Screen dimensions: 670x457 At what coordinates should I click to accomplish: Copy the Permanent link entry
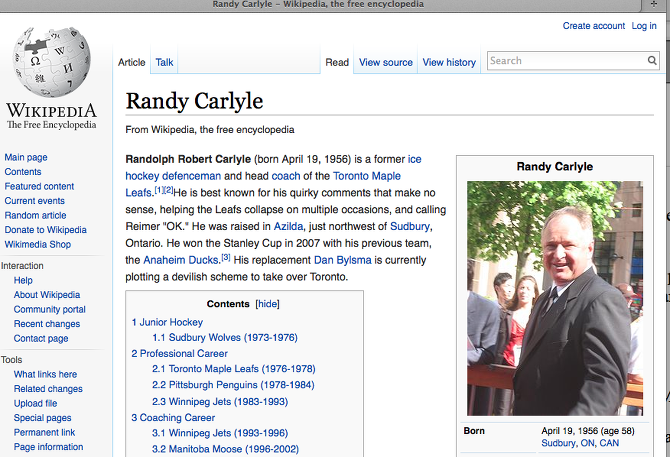pos(44,432)
